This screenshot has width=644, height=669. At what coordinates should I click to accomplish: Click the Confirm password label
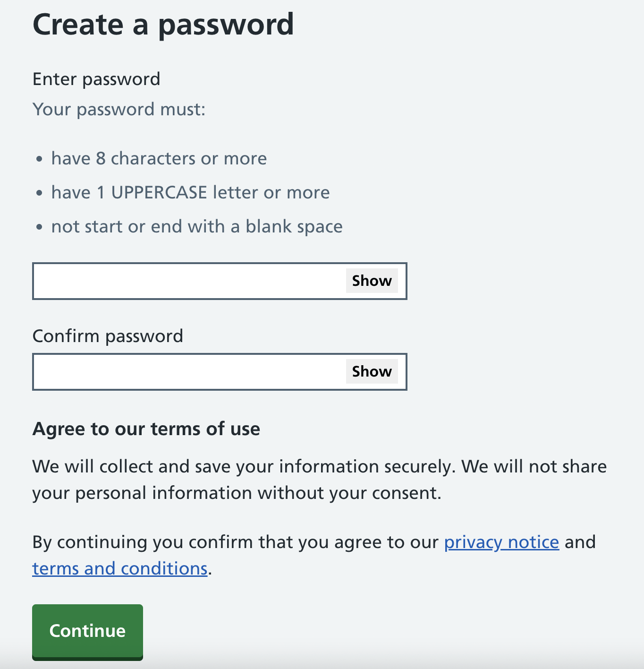pos(108,336)
